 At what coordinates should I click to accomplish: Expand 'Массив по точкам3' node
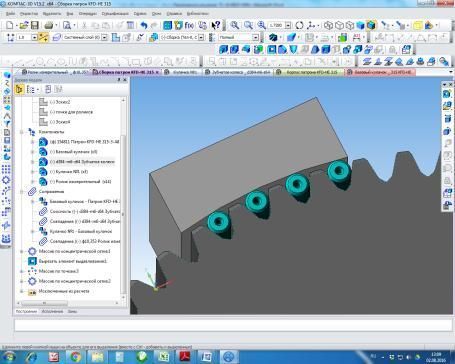[x=22, y=271]
